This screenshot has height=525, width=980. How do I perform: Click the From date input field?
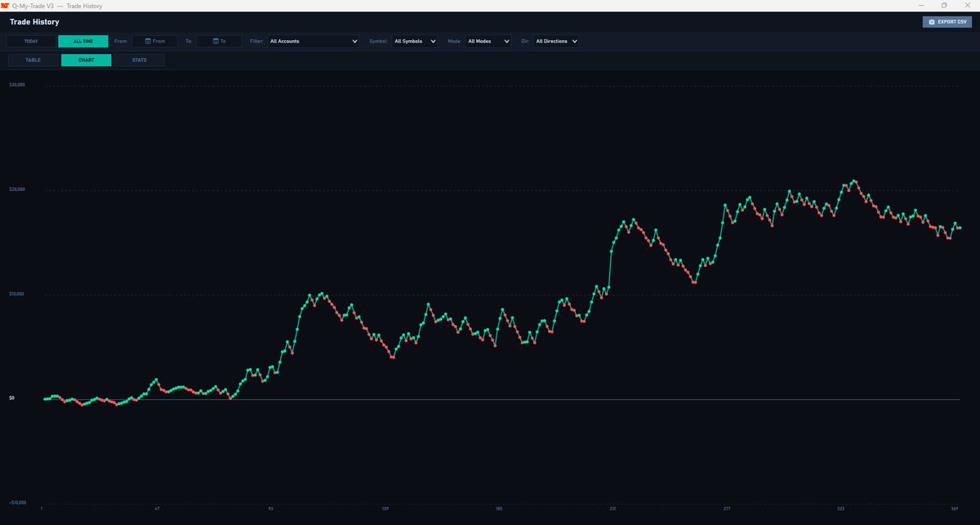pos(154,41)
